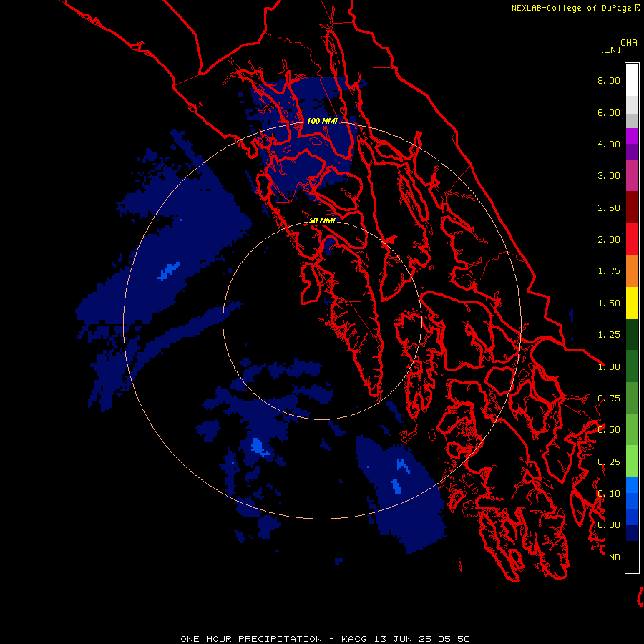
Task: Select the 8.00 legend value
Action: (x=609, y=80)
